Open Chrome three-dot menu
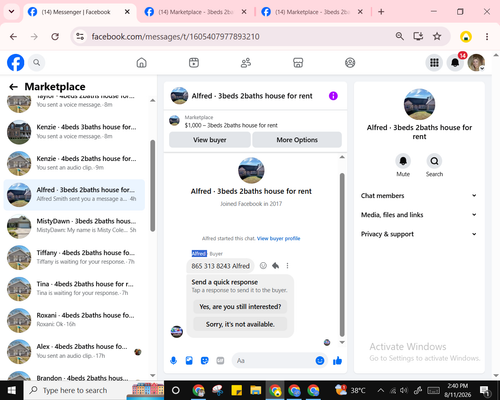 coord(487,36)
